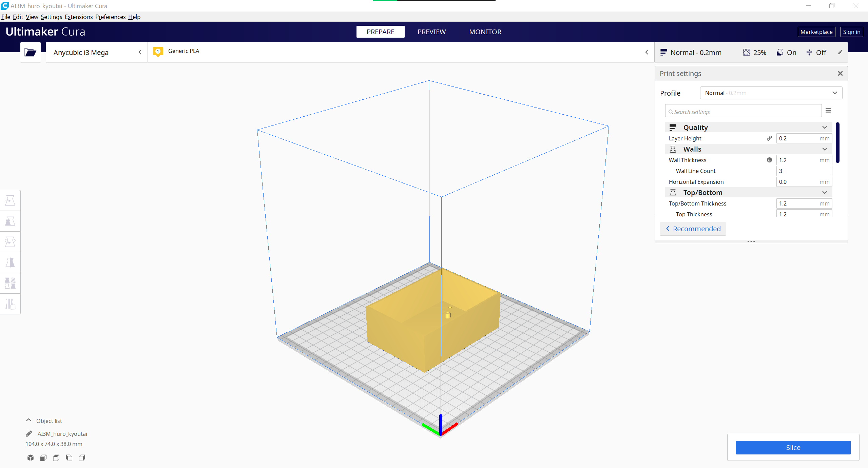Switch back to Recommended settings

[x=693, y=229]
